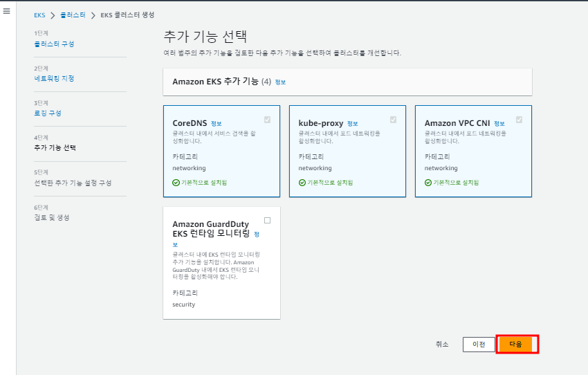Open 정보 link next to Amazon EKS 추가 기능
Screen dimensions: 588x375
coord(280,82)
